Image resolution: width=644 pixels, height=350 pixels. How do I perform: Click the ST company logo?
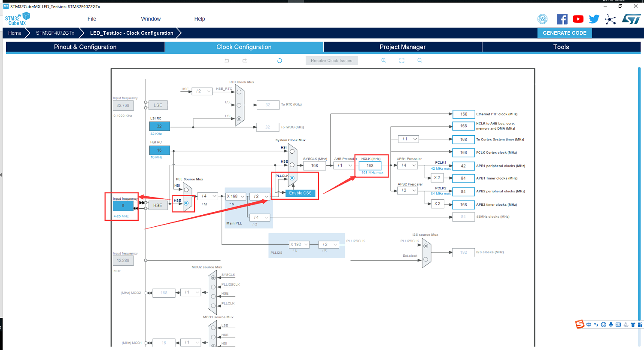(631, 19)
